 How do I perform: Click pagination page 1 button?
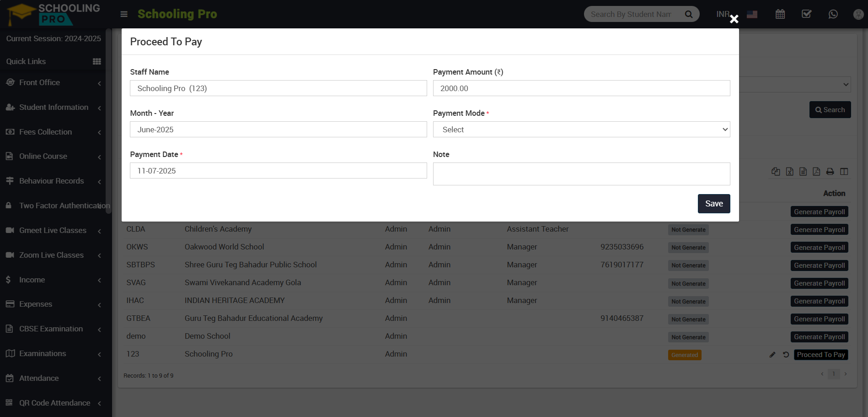834,374
